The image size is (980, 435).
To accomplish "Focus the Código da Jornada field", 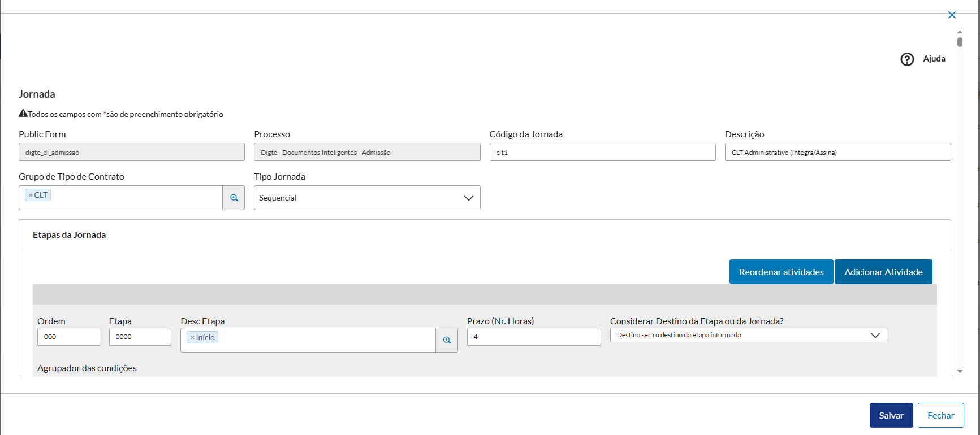I will pos(602,152).
